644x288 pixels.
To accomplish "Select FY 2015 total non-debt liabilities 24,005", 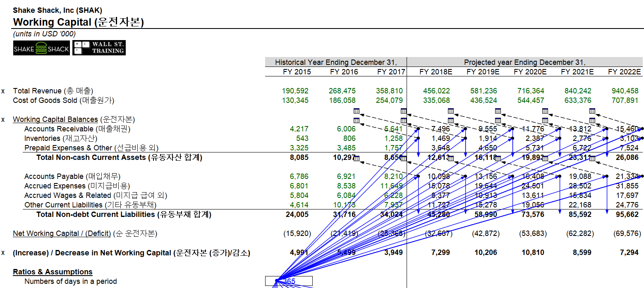I will [297, 214].
